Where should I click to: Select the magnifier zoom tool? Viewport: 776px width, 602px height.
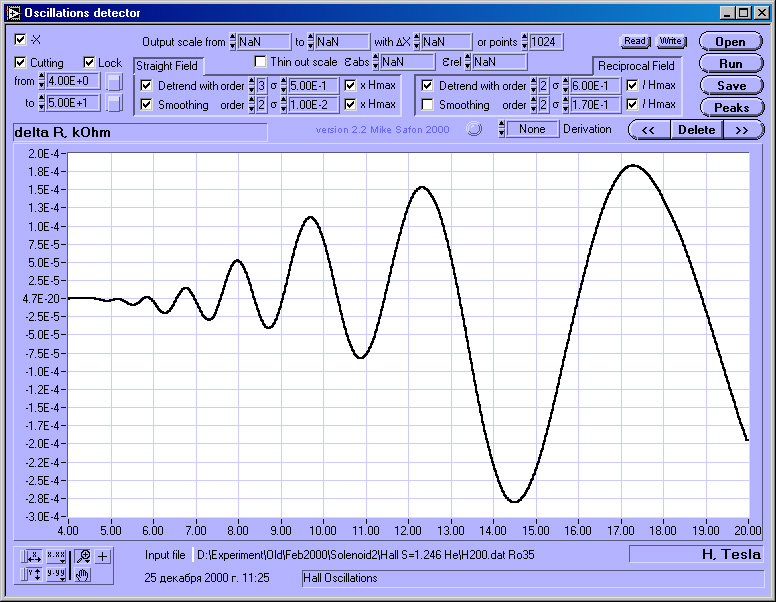[x=83, y=556]
